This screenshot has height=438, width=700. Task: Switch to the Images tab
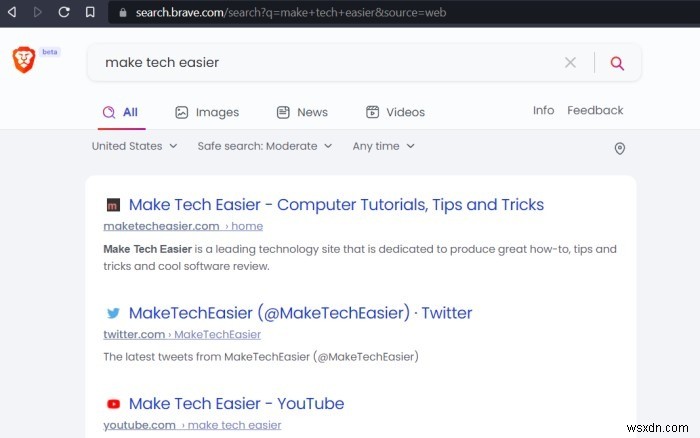click(x=207, y=112)
